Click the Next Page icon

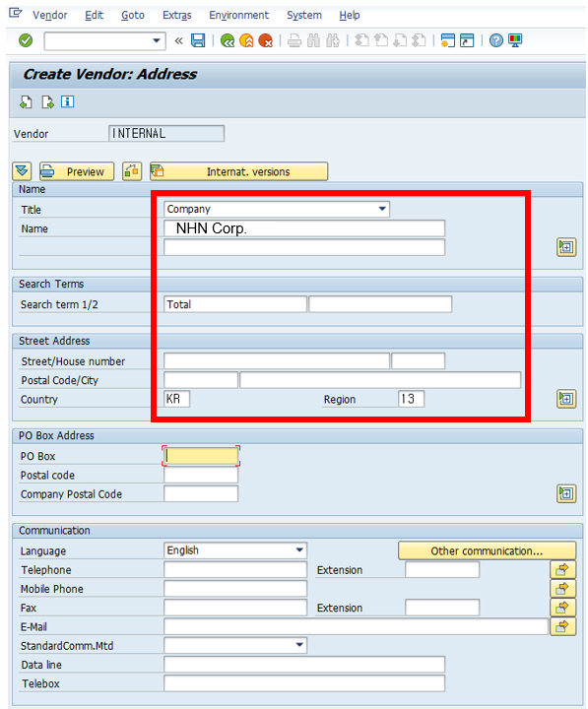[400, 40]
